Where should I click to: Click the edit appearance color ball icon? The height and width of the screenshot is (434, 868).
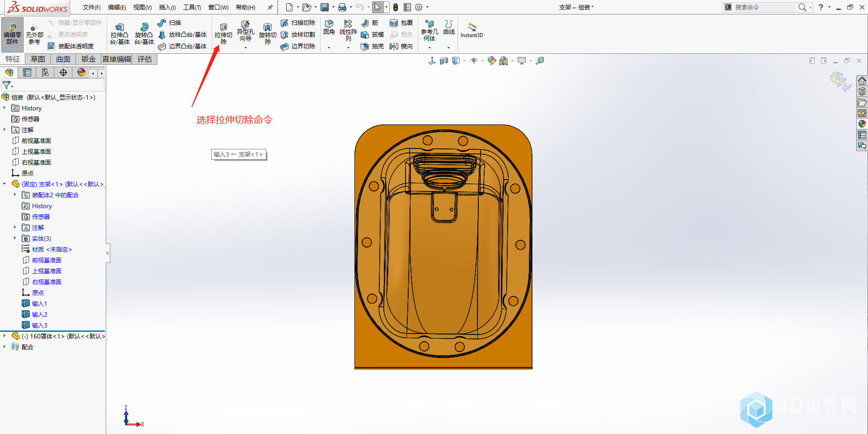point(492,61)
